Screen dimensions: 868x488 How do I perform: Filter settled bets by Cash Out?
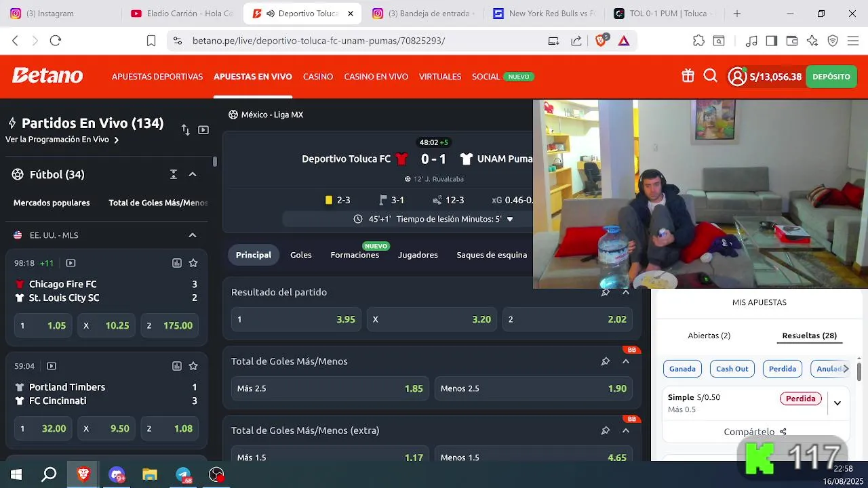pos(732,369)
